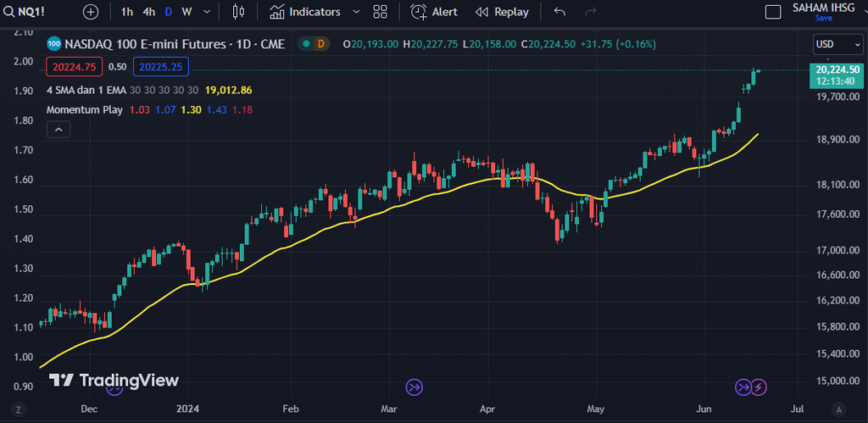Expand the favorite indicators dropdown arrow

click(x=356, y=12)
